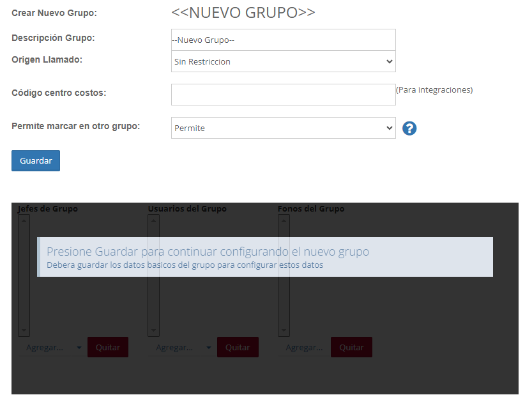This screenshot has width=532, height=411.
Task: Open Agregar dropdown under Jefes de Grupo
Action: pyautogui.click(x=54, y=348)
